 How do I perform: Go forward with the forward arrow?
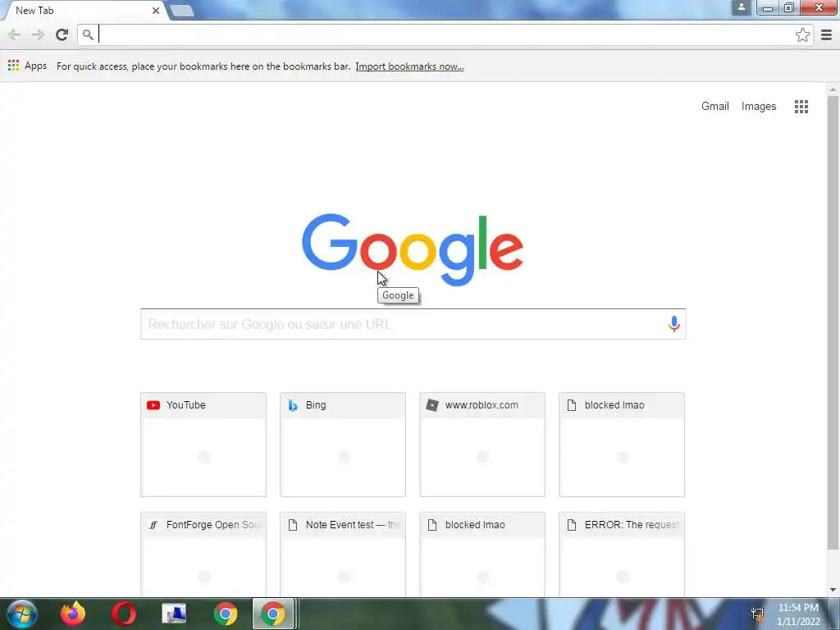[38, 34]
